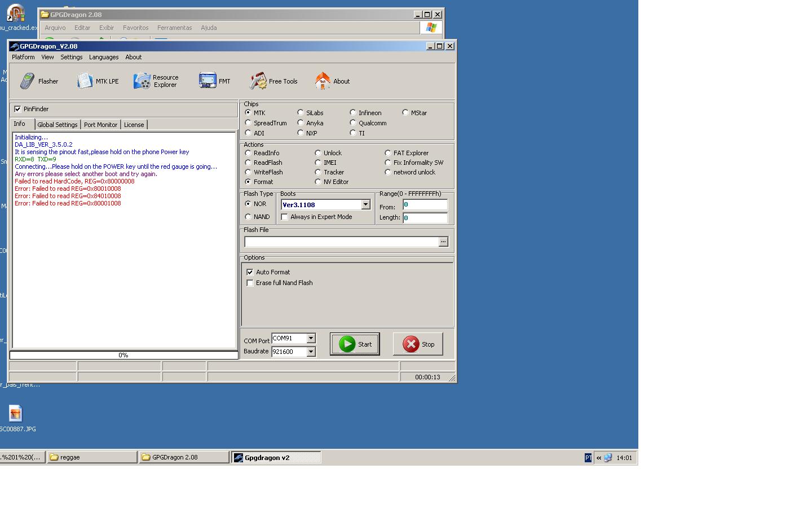
Task: Open Ferramentas menu in explorer window
Action: pos(175,28)
